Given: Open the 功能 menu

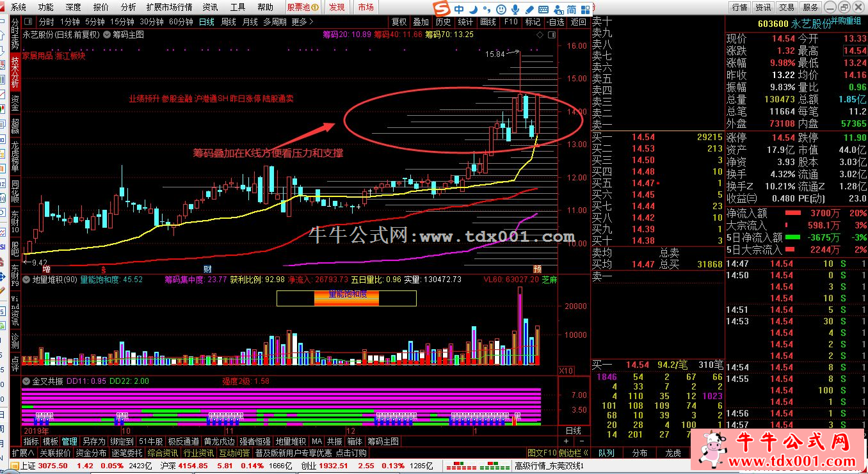Looking at the screenshot, I should click(x=46, y=7).
